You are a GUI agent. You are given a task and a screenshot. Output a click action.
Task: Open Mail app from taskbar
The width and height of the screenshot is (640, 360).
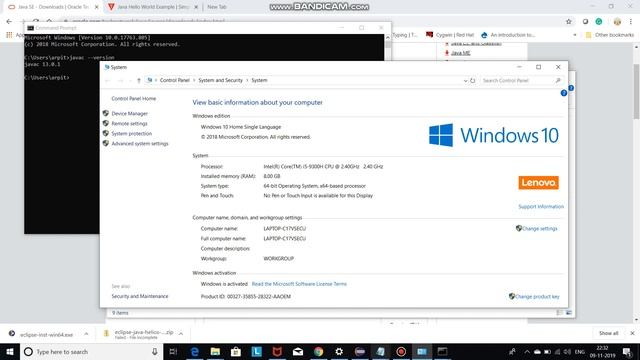click(x=298, y=351)
